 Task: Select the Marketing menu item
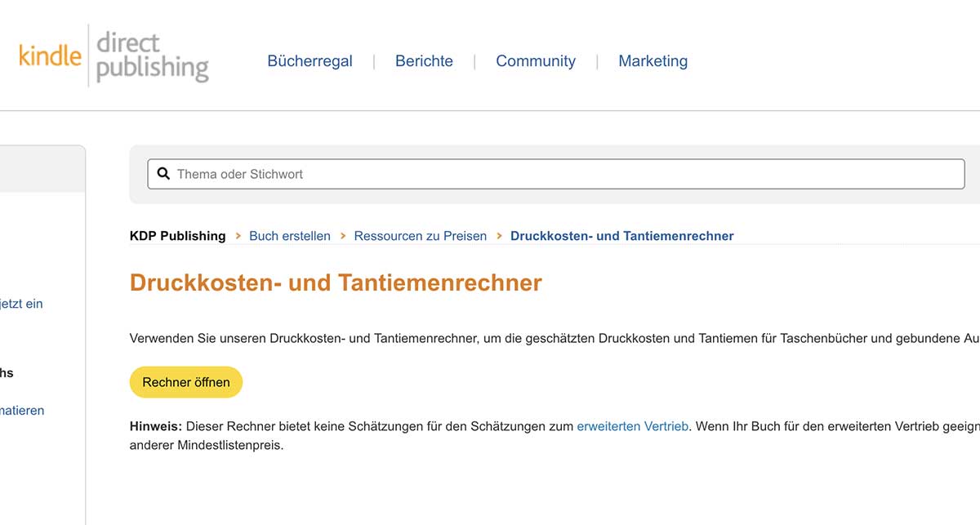(x=653, y=61)
